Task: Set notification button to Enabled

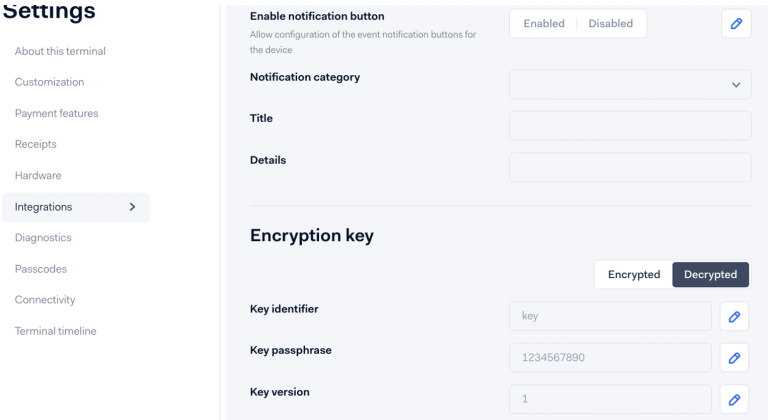Action: [x=544, y=23]
